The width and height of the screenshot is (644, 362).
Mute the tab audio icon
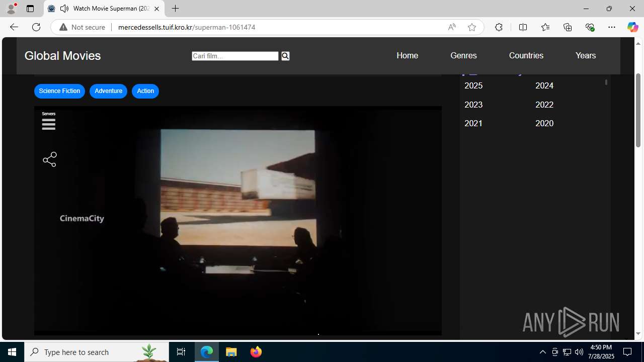pos(64,9)
